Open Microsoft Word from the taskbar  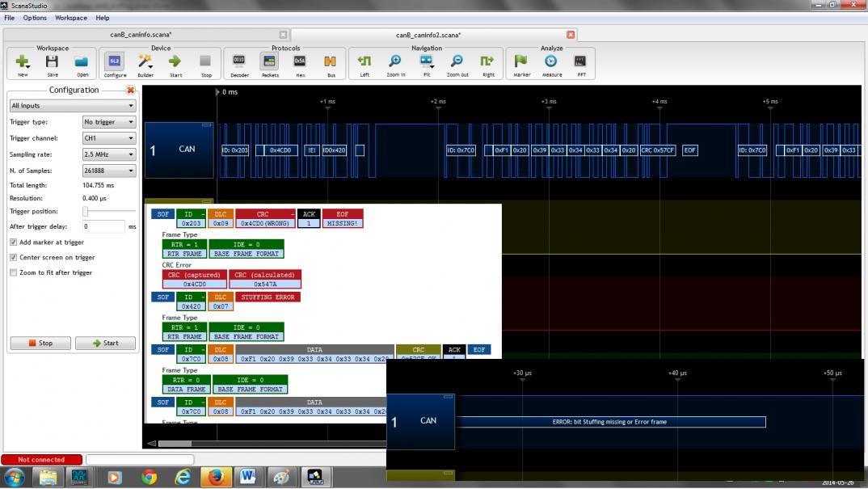tap(247, 477)
